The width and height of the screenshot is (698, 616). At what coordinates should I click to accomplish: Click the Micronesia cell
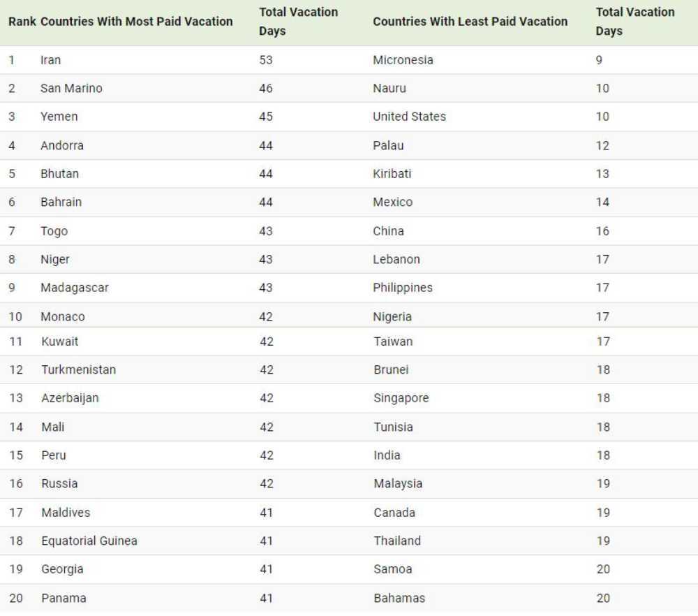click(x=403, y=59)
